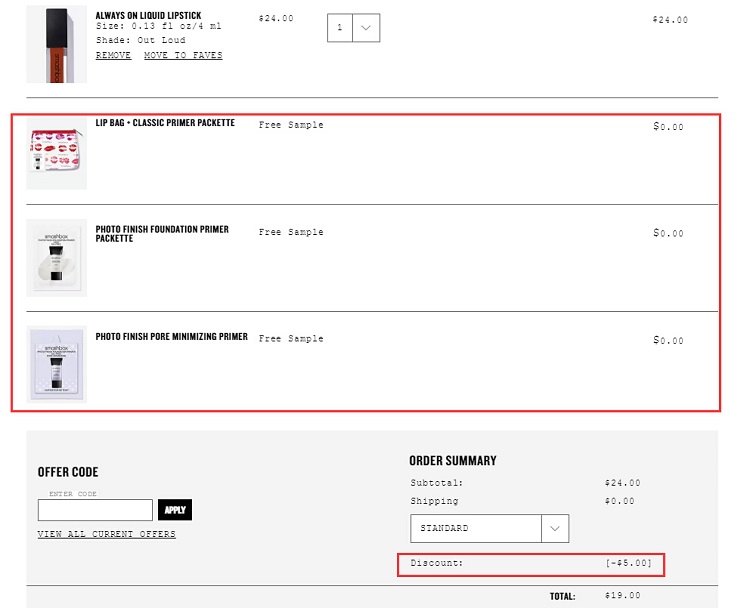750x608 pixels.
Task: Click the Always On Liquid Lipstick product image
Action: [x=56, y=44]
